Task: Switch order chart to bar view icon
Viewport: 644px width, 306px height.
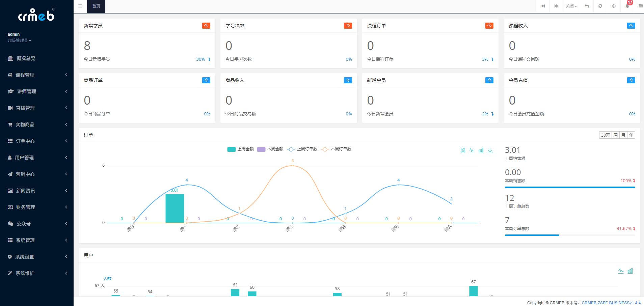Action: (481, 150)
